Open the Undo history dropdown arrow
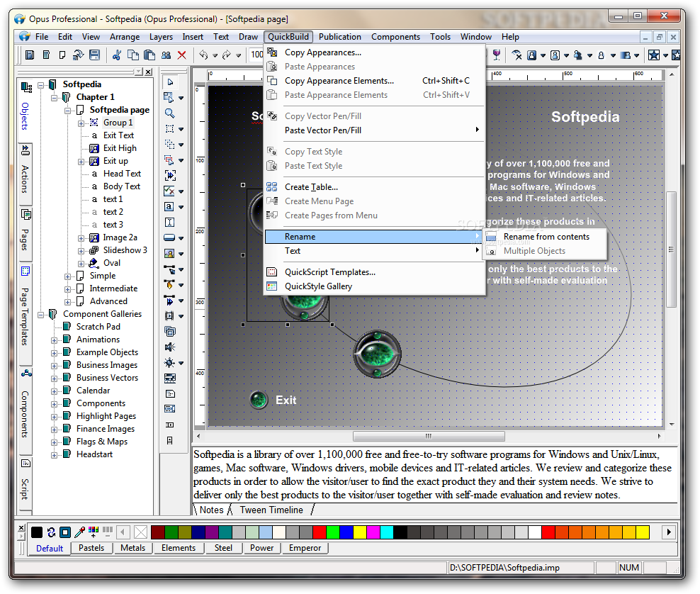The image size is (700, 594). tap(215, 55)
